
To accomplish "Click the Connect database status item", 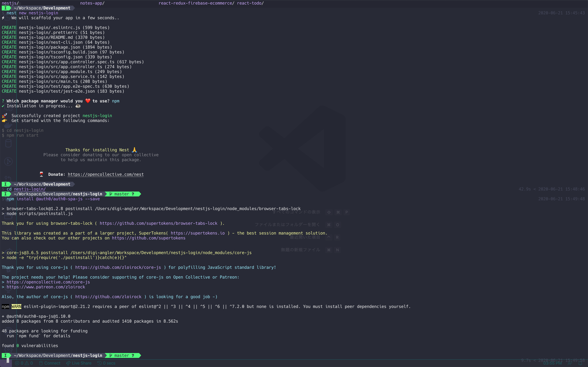I will point(50,363).
